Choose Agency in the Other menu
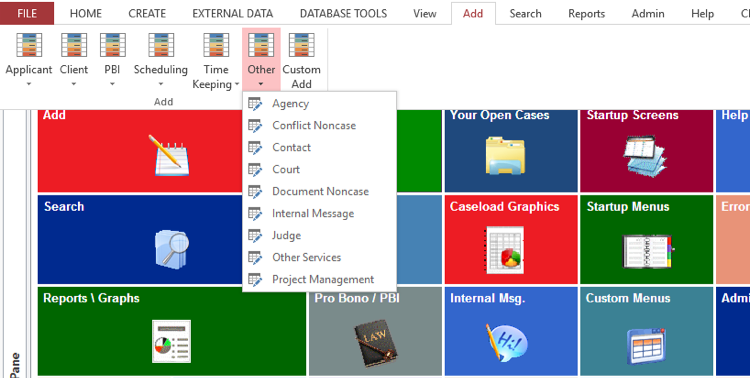750x378 pixels. (320, 103)
